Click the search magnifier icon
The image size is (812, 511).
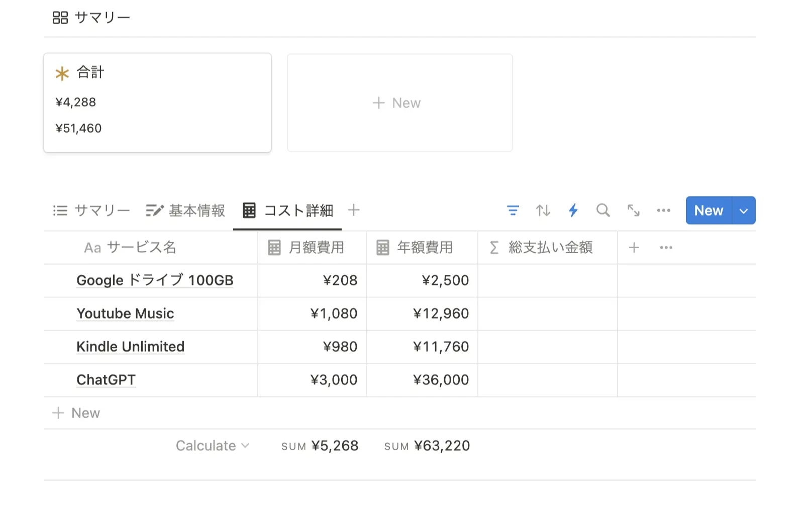tap(603, 211)
